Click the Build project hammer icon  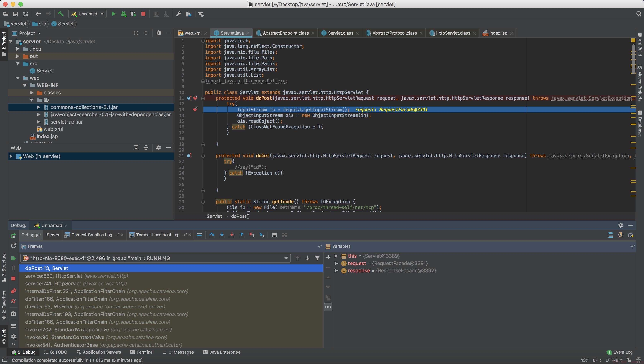(61, 14)
